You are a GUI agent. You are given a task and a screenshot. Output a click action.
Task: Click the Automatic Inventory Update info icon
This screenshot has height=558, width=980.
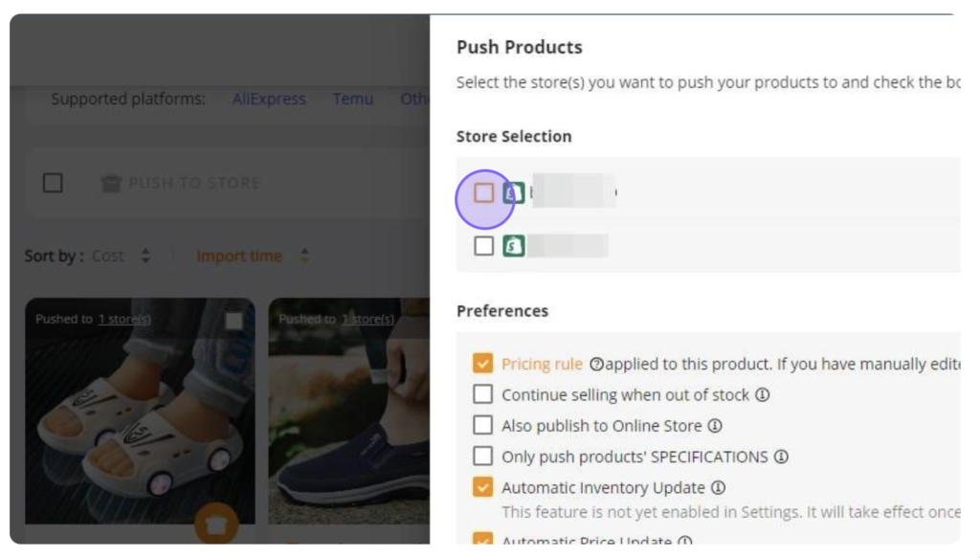click(719, 487)
